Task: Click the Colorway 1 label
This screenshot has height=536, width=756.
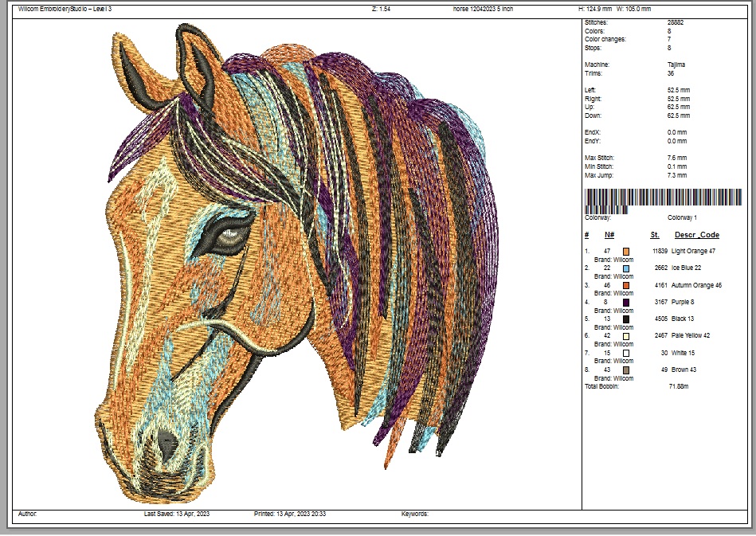Action: (682, 217)
